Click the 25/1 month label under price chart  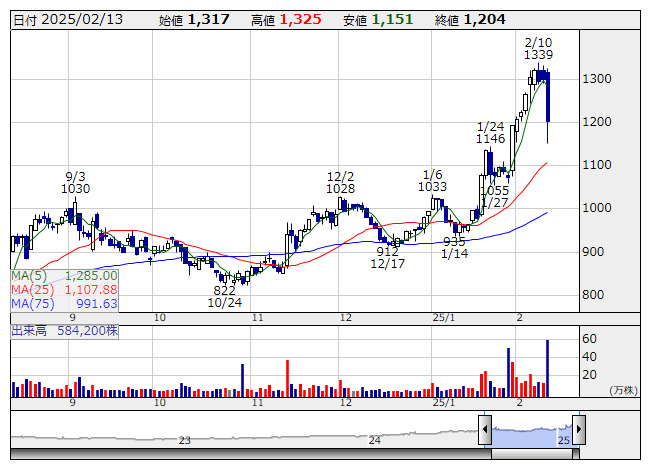point(444,318)
